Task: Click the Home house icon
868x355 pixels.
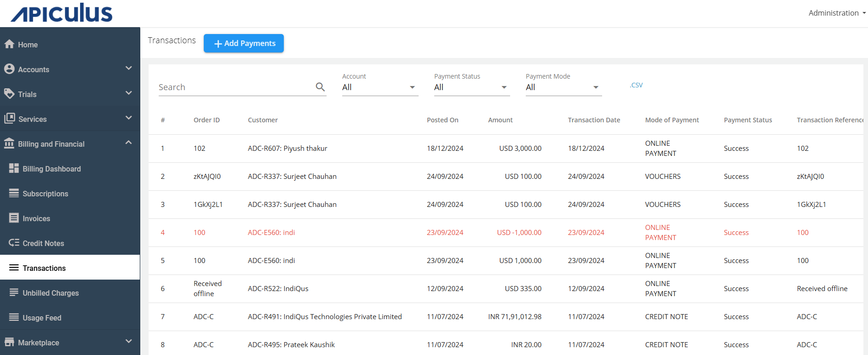Action: pyautogui.click(x=9, y=44)
